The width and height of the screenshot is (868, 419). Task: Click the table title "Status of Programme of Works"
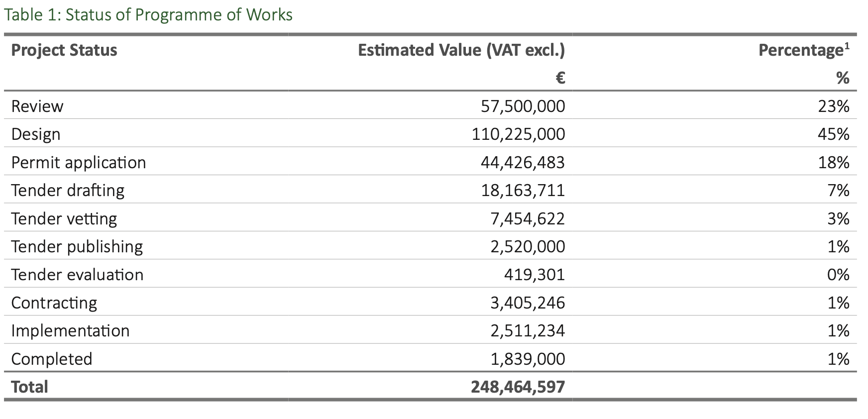tap(148, 15)
